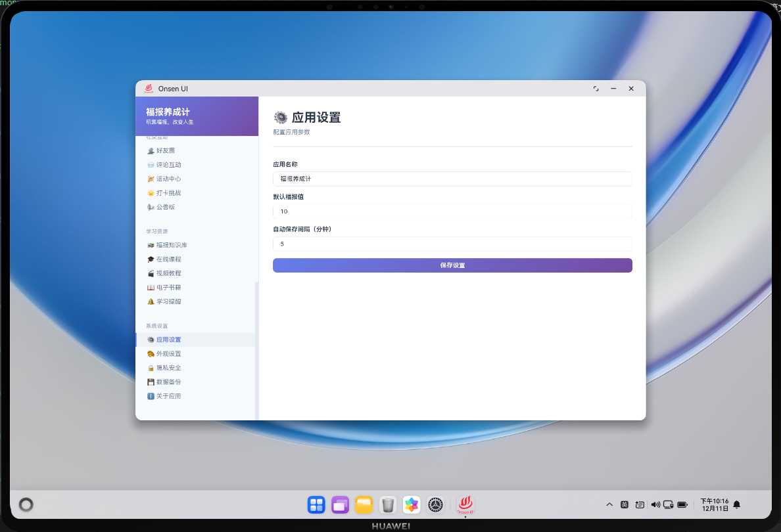
Task: Start the 打卡挑战 challenge page
Action: (168, 192)
